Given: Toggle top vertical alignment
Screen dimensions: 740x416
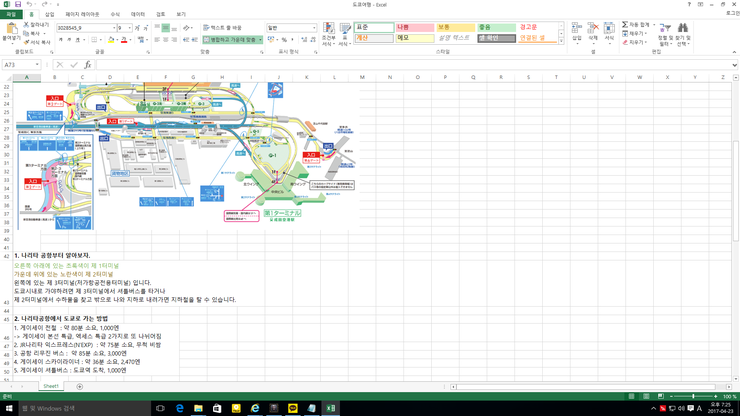Looking at the screenshot, I should 157,28.
